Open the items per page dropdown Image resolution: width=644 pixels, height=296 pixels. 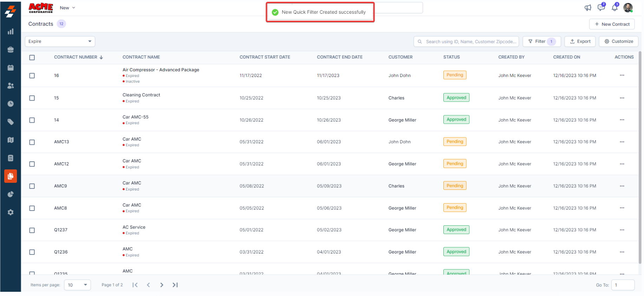pyautogui.click(x=77, y=285)
